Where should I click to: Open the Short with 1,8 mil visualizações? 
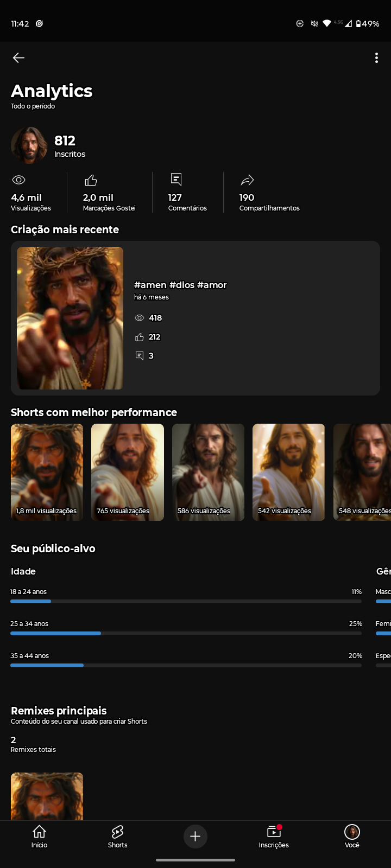tap(47, 472)
